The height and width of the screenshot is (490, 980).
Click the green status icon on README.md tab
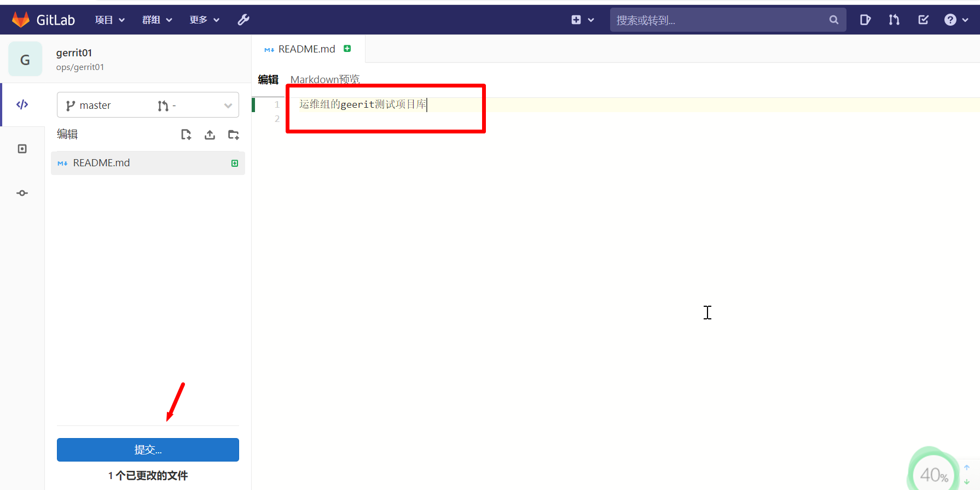[x=347, y=49]
